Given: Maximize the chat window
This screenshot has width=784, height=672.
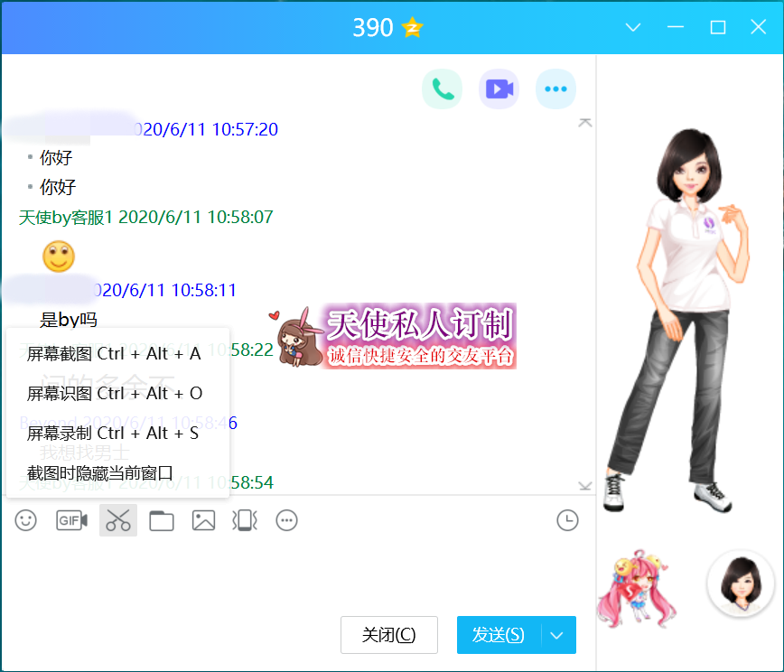Looking at the screenshot, I should pyautogui.click(x=718, y=27).
